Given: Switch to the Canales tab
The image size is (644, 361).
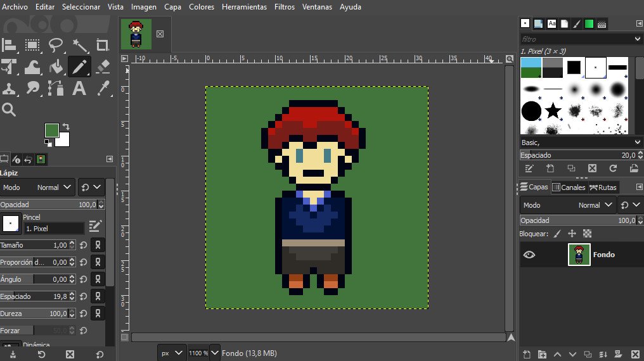Looking at the screenshot, I should (569, 187).
